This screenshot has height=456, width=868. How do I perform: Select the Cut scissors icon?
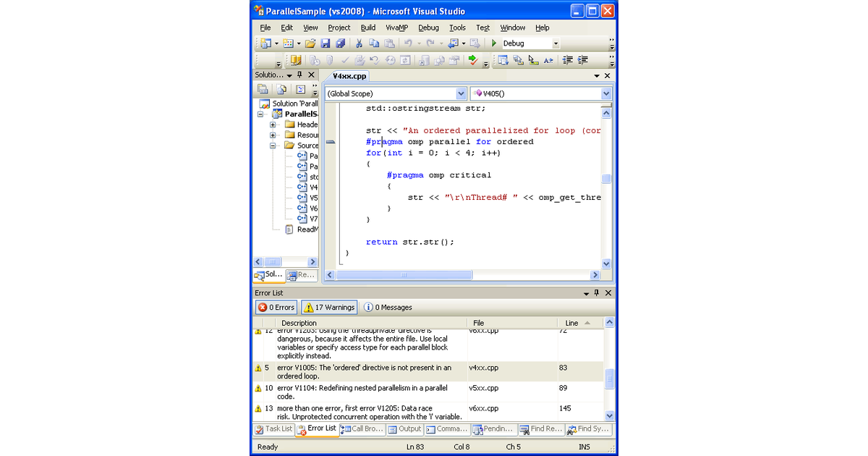point(359,43)
